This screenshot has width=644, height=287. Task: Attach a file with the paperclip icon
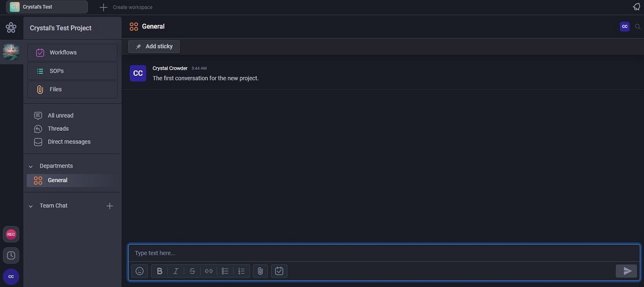260,271
